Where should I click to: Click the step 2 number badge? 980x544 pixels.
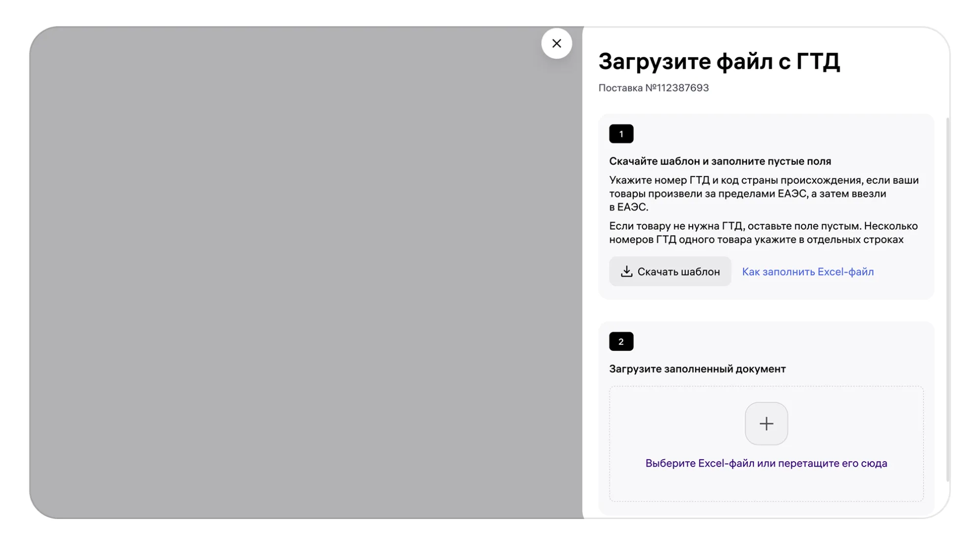click(x=621, y=342)
